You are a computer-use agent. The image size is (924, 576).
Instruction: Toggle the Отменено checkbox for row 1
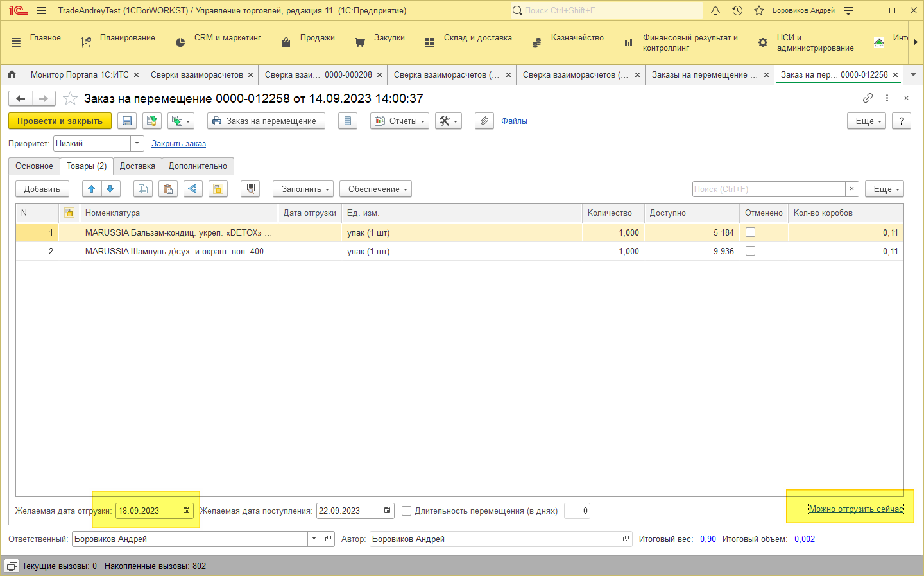[x=750, y=232]
